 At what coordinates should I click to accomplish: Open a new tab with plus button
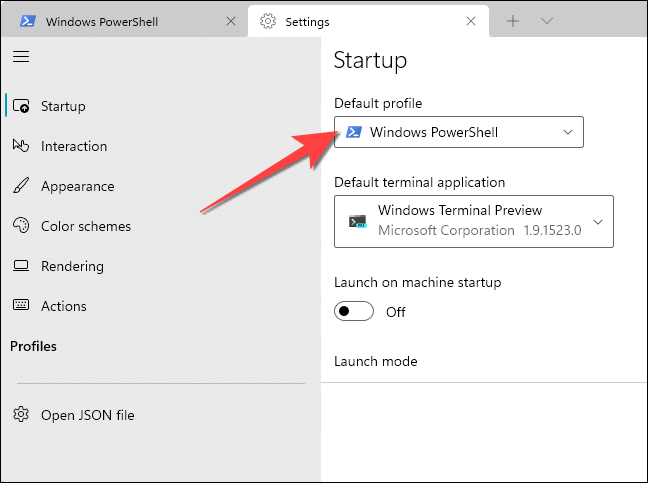pyautogui.click(x=513, y=21)
